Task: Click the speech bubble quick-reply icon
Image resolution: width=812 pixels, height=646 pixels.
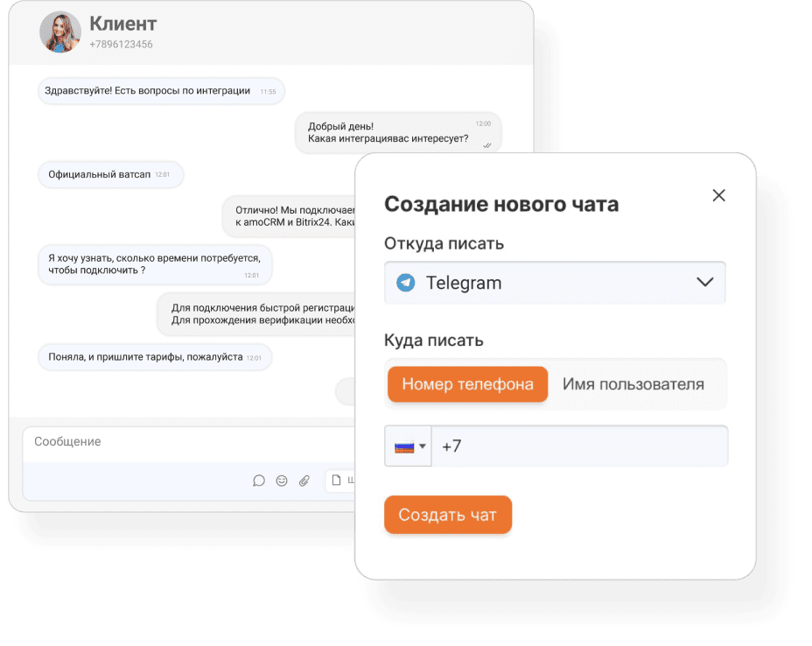Action: point(258,481)
